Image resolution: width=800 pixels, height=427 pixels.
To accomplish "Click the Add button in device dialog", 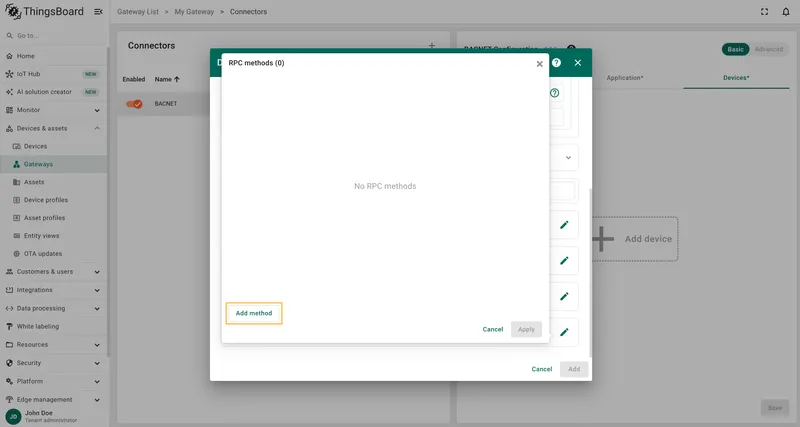I will 574,369.
